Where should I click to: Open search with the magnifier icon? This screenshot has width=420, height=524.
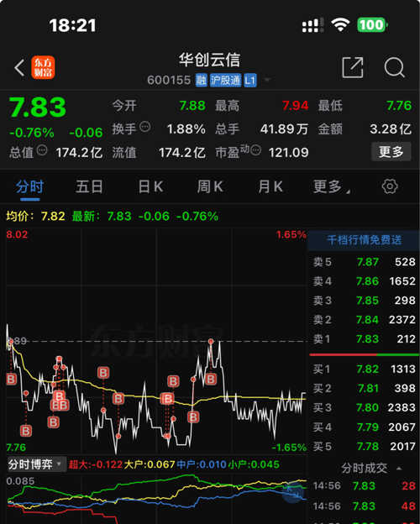pos(395,67)
